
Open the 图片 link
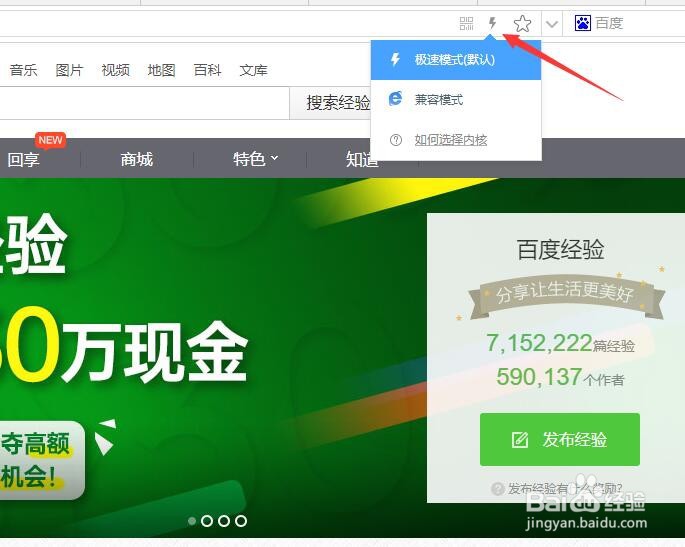(x=69, y=70)
